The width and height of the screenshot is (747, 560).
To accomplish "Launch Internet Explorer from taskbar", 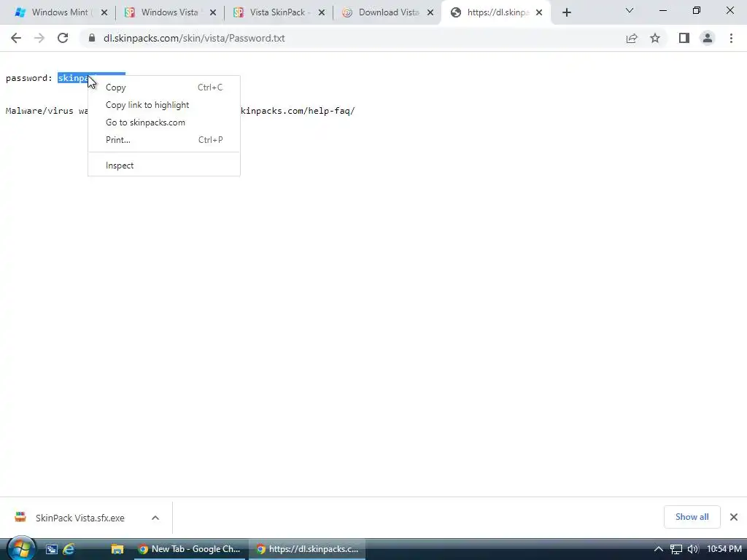I will tap(69, 549).
